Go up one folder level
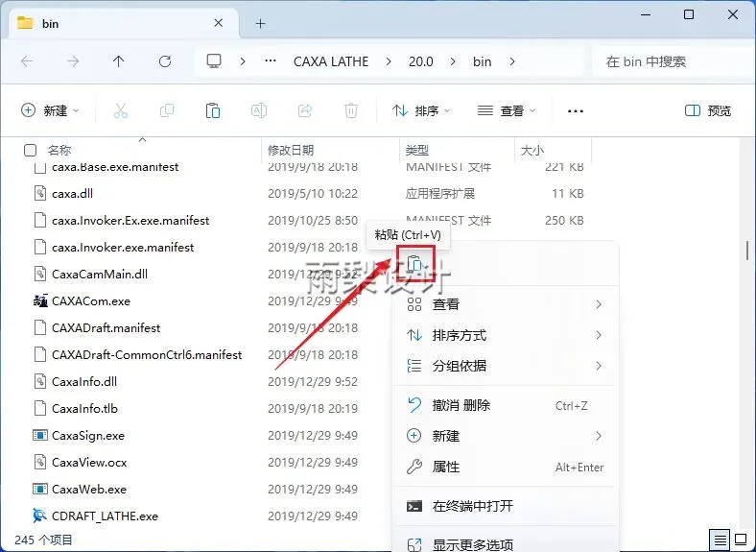 coord(119,61)
